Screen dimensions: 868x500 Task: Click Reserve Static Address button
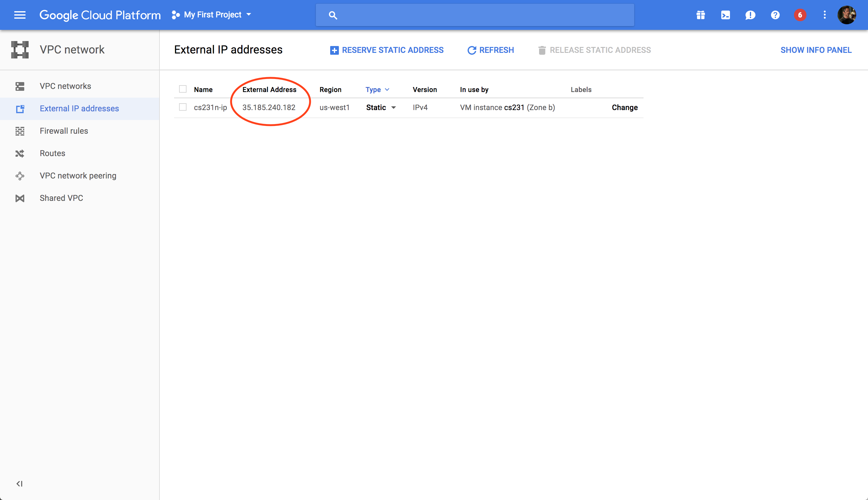pos(387,50)
